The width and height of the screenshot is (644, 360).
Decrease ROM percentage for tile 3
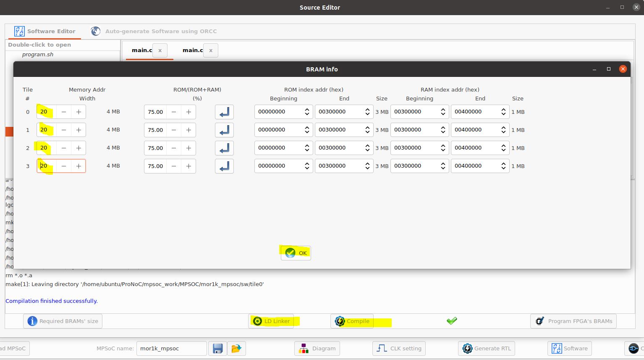[x=174, y=166]
